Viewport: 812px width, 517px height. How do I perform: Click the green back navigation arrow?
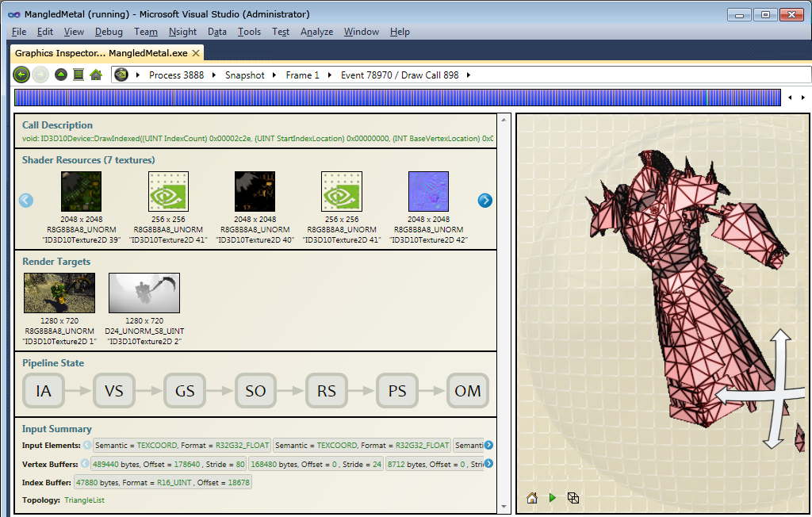[x=21, y=74]
